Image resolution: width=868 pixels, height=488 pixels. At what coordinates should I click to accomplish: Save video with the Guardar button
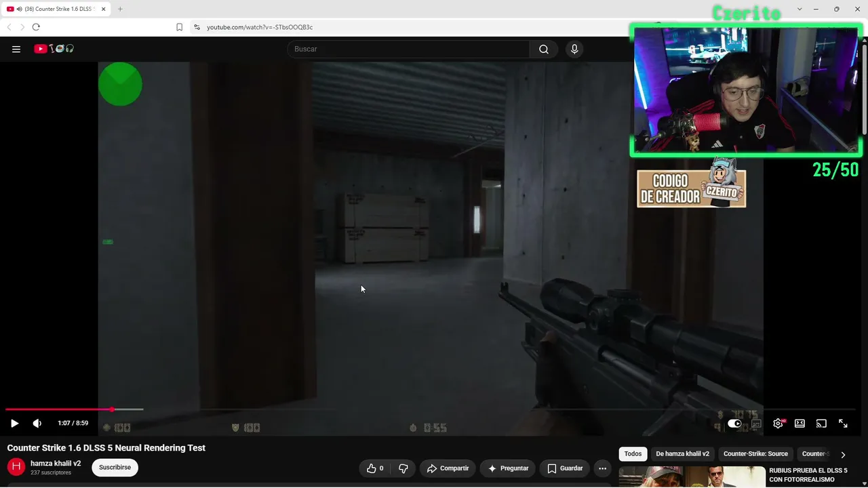click(565, 468)
